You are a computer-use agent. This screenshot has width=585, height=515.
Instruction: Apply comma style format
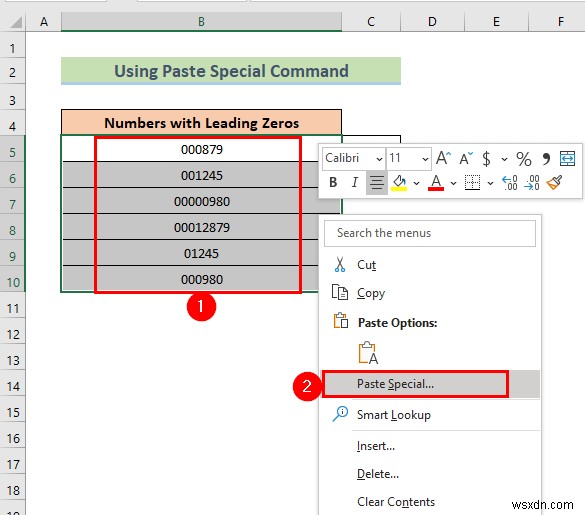[546, 159]
